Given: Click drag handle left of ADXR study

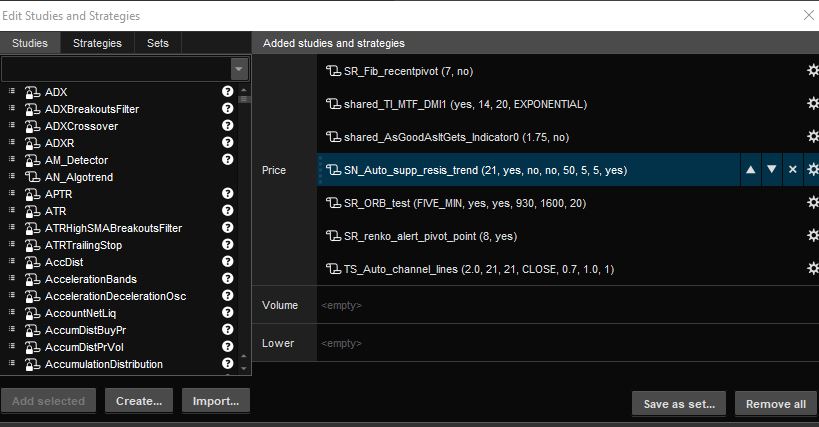Looking at the screenshot, I should pos(12,143).
